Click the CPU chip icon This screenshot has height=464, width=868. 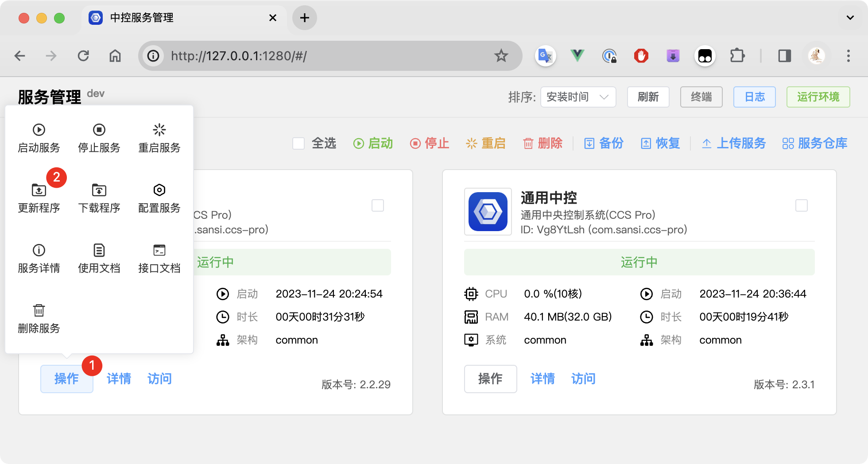click(x=471, y=294)
